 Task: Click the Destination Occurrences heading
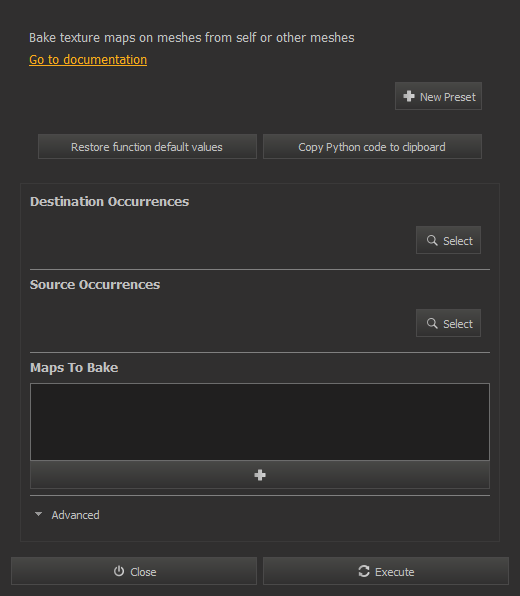coord(109,201)
